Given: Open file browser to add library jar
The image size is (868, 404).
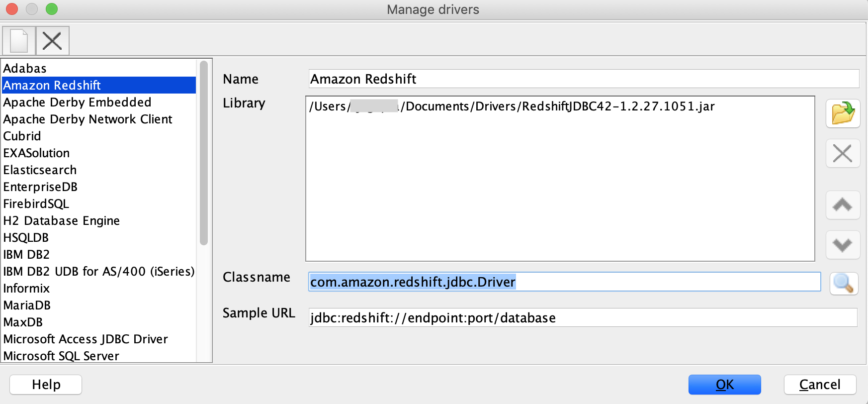Looking at the screenshot, I should [843, 113].
